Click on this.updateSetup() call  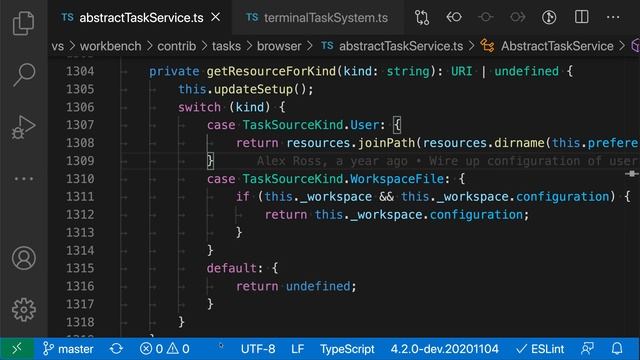246,89
